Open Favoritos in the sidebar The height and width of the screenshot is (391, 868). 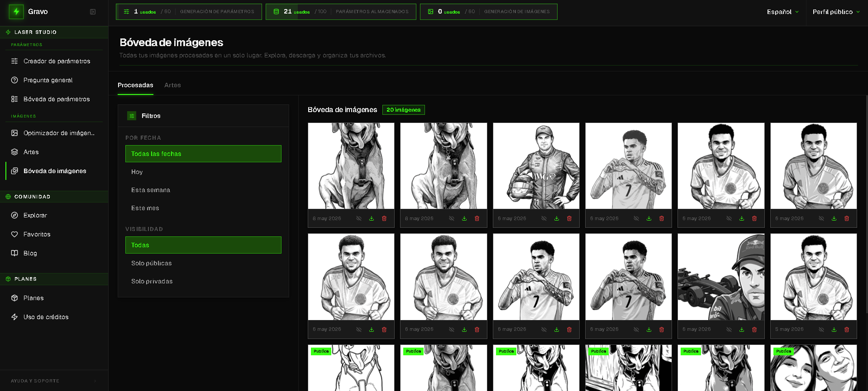tap(54, 234)
